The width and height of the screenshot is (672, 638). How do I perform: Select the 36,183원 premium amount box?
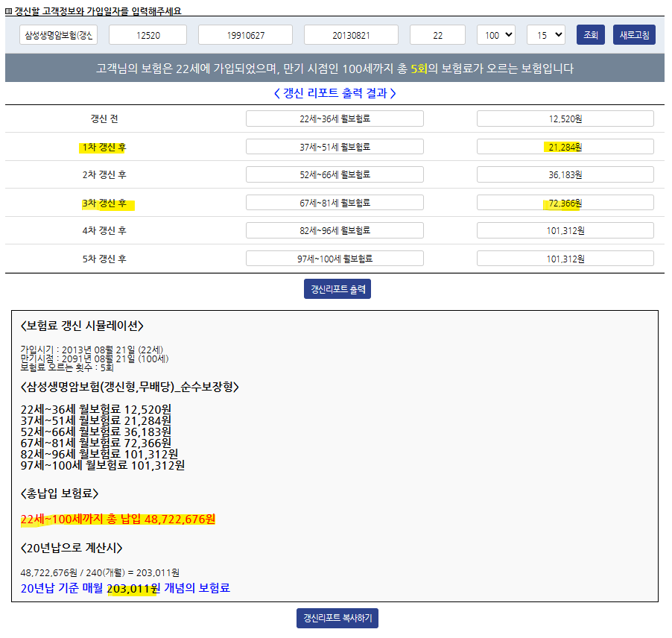tap(565, 174)
